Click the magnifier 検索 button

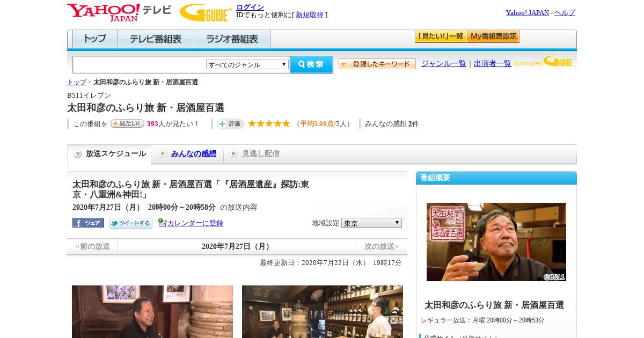(311, 64)
